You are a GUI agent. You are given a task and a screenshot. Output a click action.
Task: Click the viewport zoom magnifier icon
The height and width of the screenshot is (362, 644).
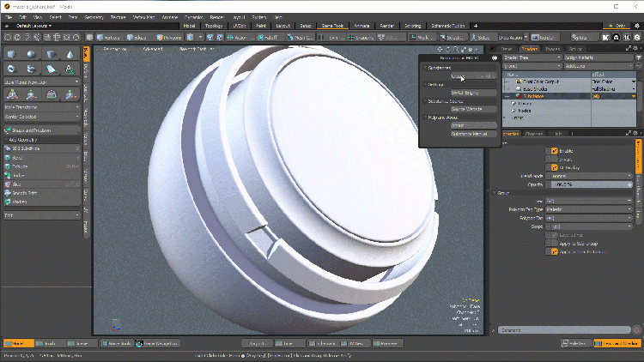pyautogui.click(x=457, y=49)
